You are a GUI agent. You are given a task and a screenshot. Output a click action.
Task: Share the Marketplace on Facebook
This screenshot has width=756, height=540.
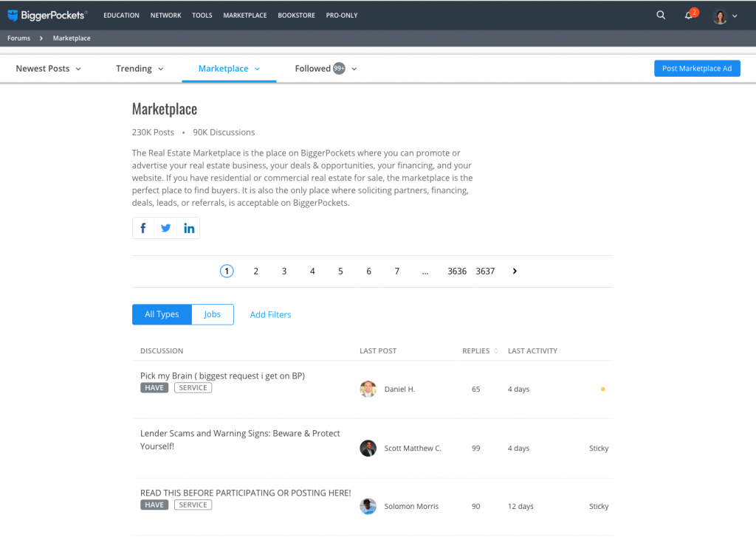pos(143,228)
